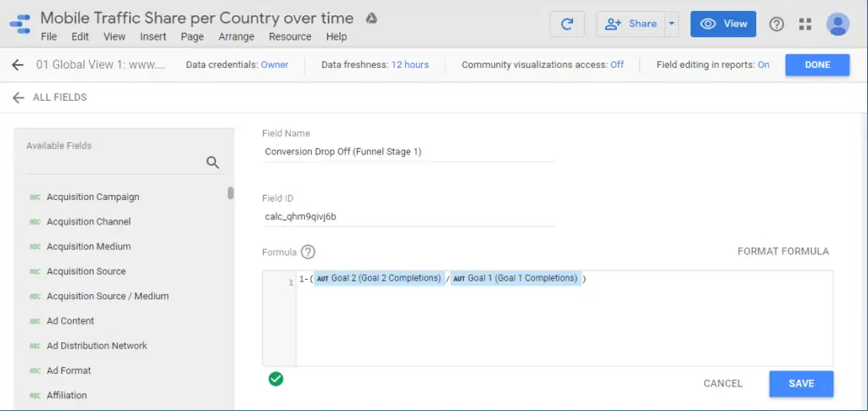Open the Help menu
Image resolution: width=868 pixels, height=411 pixels.
pos(337,36)
